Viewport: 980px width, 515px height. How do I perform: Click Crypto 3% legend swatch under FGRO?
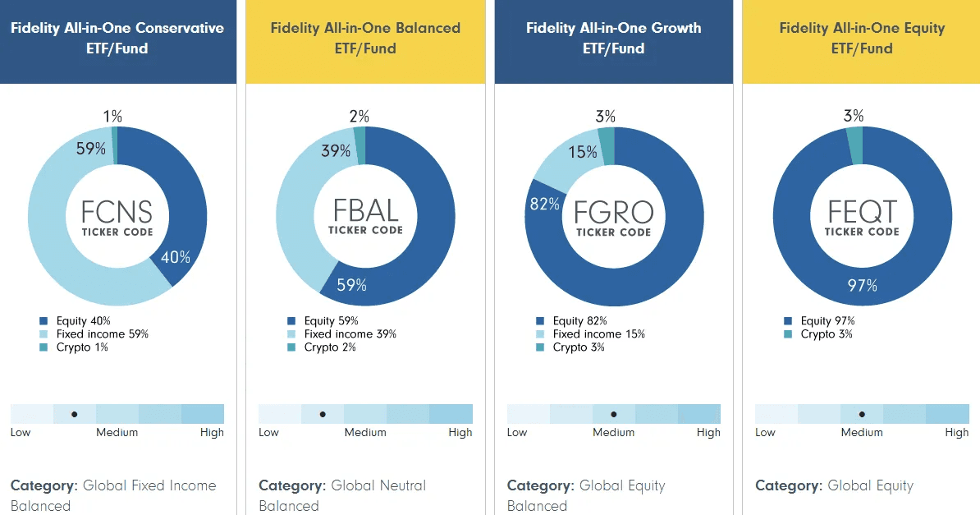point(540,347)
